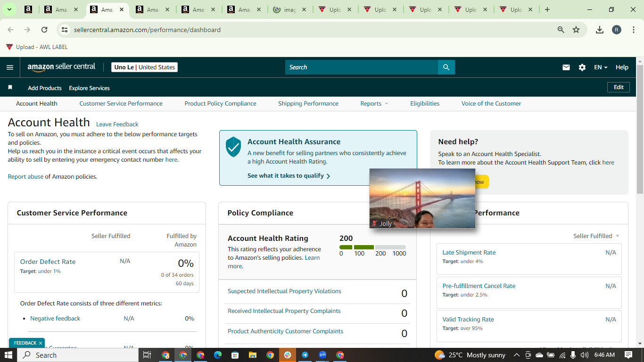This screenshot has width=644, height=362.
Task: Open the Windows Start menu
Action: coord(8,355)
